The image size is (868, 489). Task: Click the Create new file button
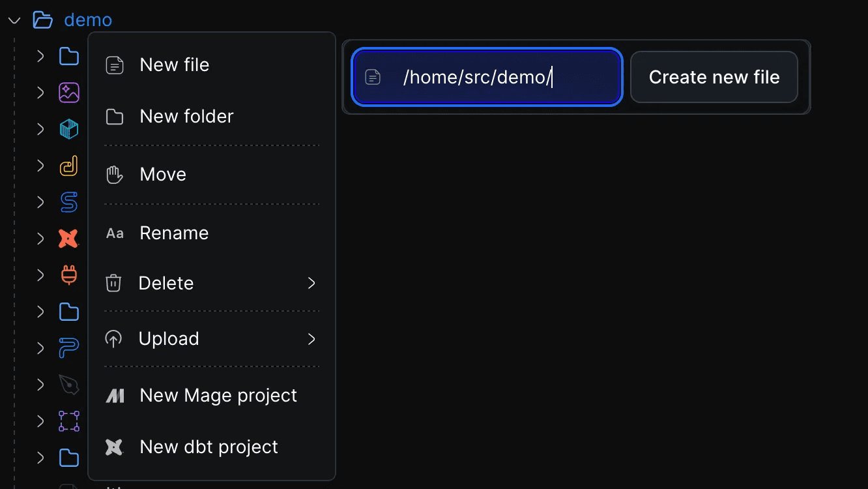[714, 77]
